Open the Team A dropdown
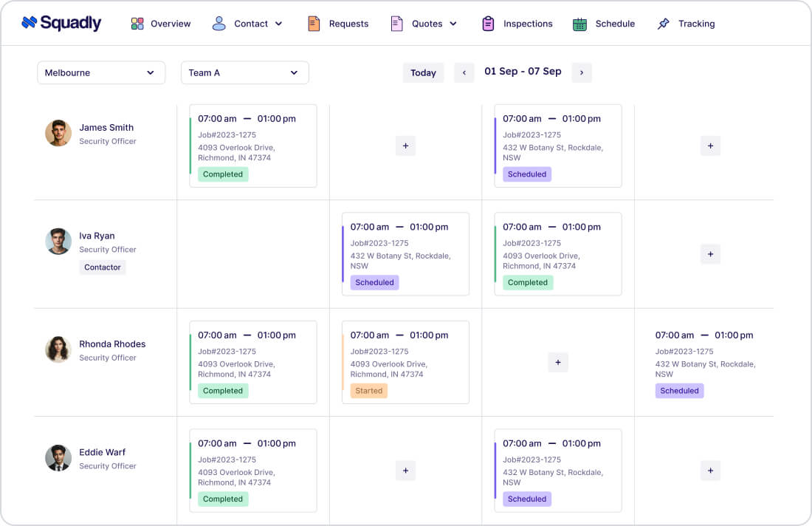The height and width of the screenshot is (526, 812). (x=244, y=72)
